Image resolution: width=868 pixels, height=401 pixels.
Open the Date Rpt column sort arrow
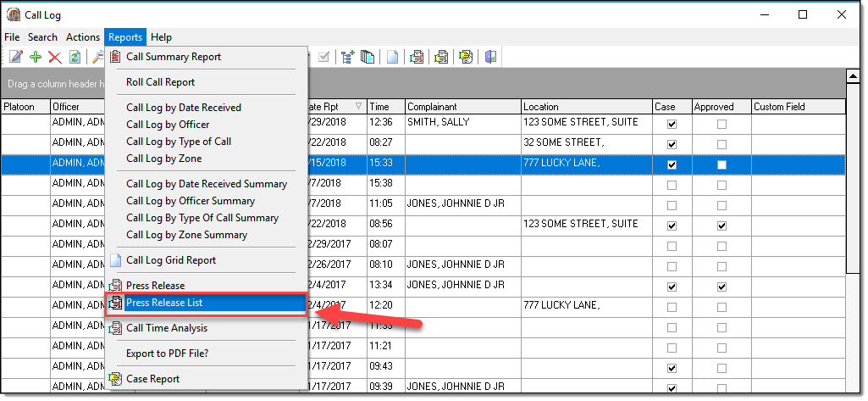point(358,107)
